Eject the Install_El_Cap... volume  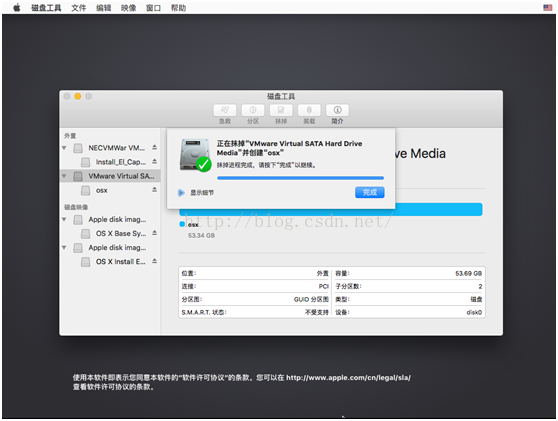point(154,161)
